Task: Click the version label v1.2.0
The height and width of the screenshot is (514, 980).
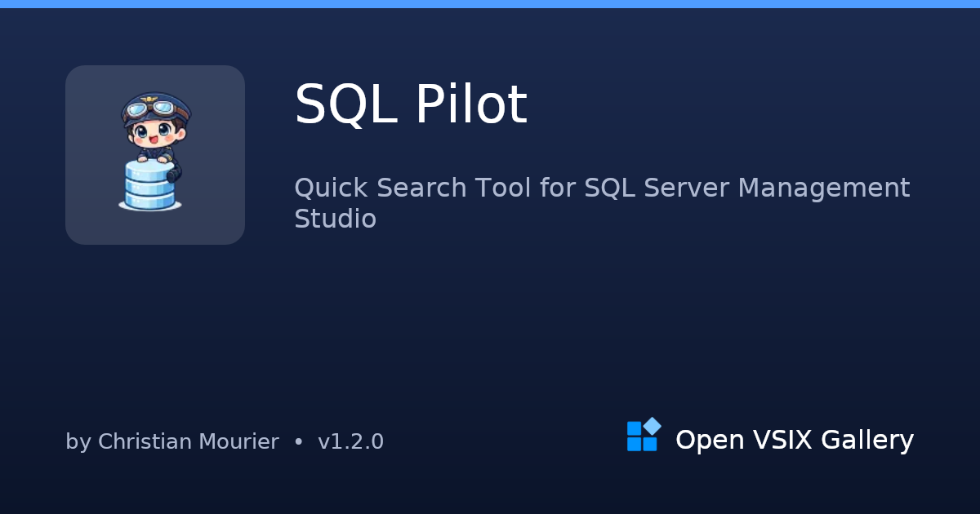Action: (x=350, y=441)
